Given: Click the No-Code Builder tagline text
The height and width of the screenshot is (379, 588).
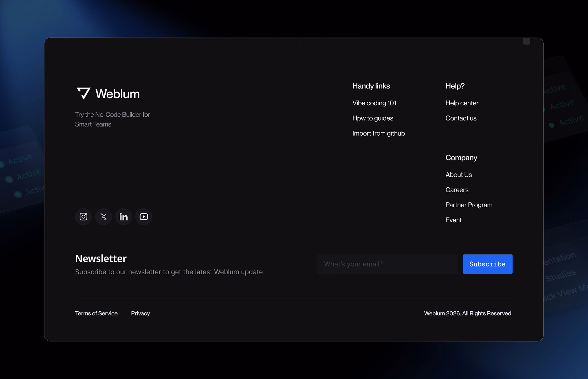Looking at the screenshot, I should [x=112, y=119].
